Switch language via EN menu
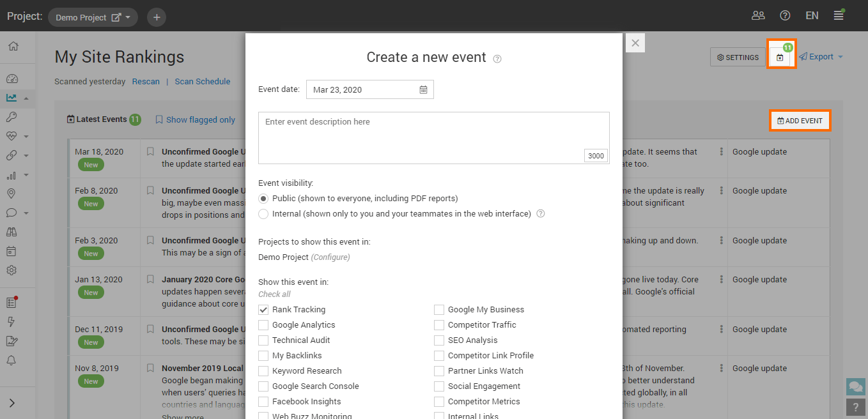 [812, 16]
